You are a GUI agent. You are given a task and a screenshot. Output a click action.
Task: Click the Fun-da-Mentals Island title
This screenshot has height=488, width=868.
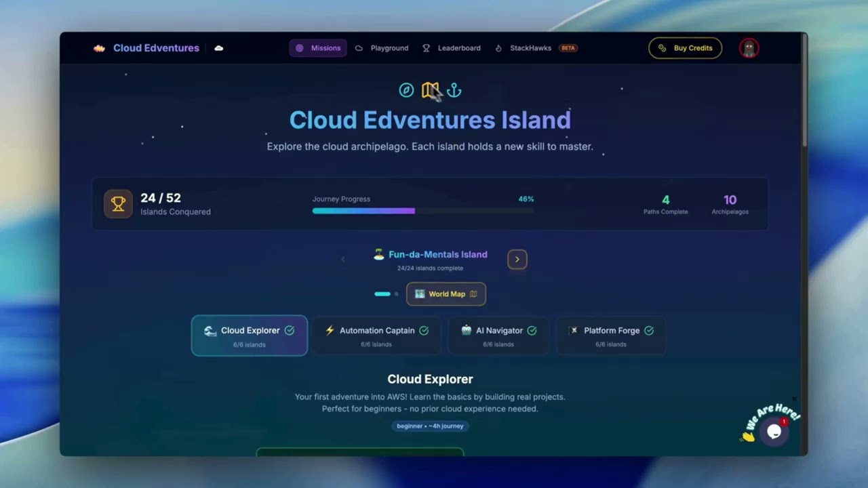(437, 254)
